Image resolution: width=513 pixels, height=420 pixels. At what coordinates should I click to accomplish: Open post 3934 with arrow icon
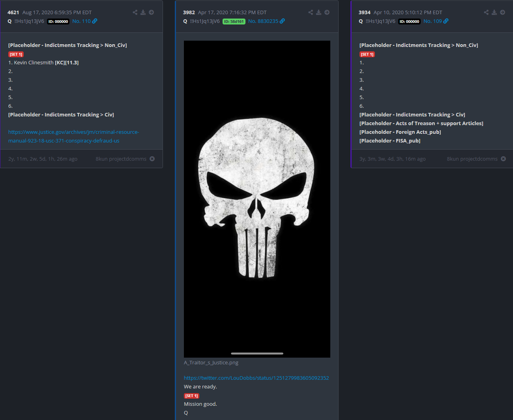coord(503,12)
